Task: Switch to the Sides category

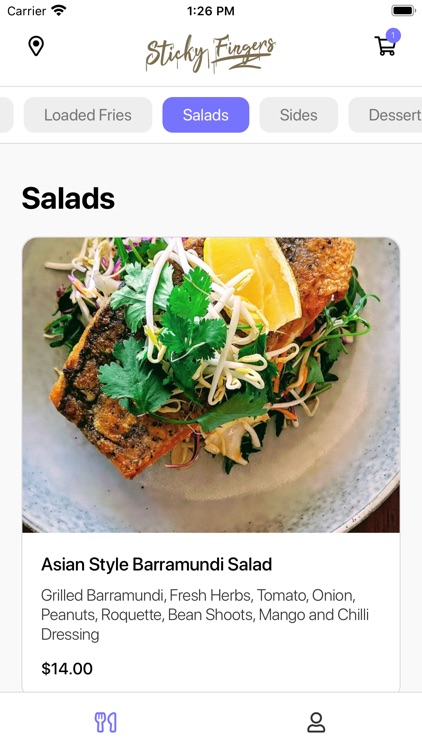Action: click(x=299, y=115)
